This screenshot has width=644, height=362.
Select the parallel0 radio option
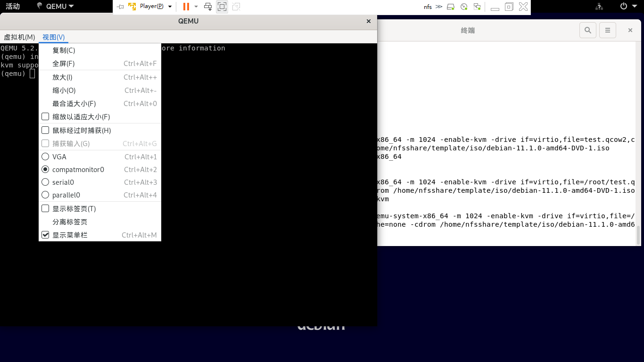pyautogui.click(x=45, y=195)
